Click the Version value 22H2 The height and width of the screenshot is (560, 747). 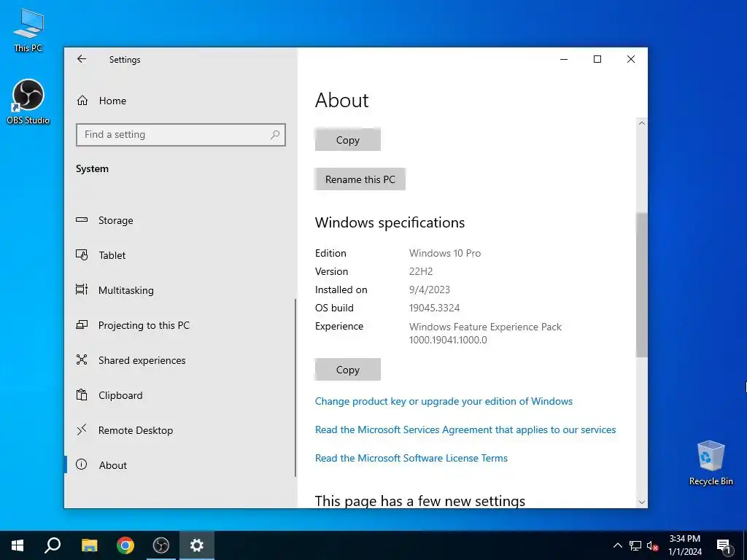421,271
